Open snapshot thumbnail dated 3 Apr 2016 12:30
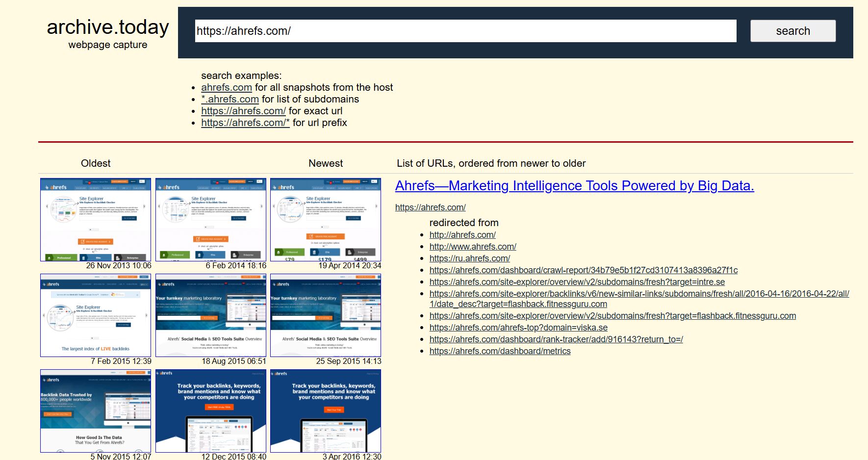The height and width of the screenshot is (460, 868). 326,411
